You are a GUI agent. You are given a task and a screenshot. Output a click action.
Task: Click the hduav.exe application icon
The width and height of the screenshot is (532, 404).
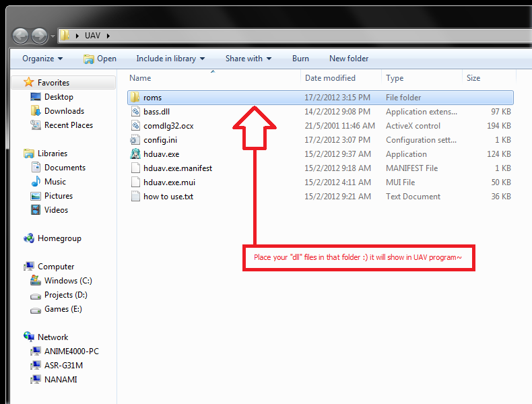135,154
